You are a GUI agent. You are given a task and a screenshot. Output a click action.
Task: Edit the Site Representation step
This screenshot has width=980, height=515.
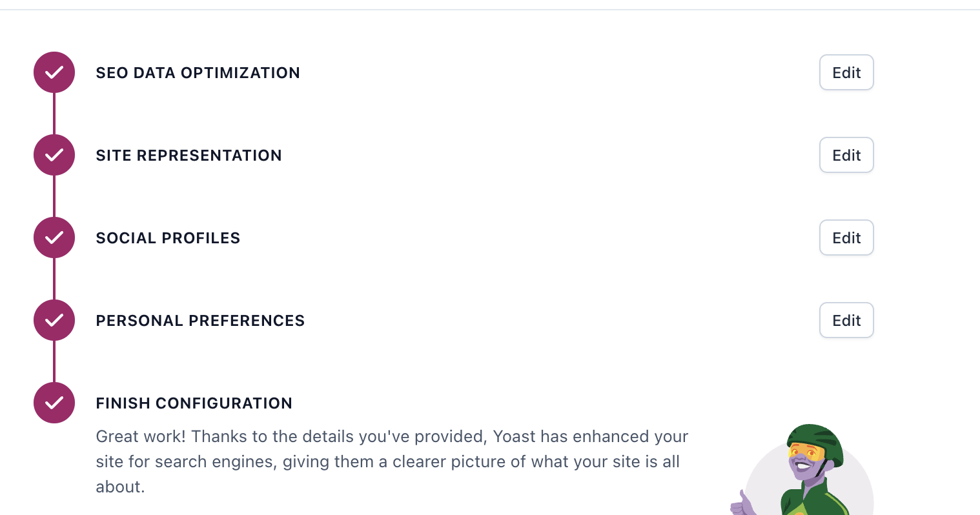point(846,155)
